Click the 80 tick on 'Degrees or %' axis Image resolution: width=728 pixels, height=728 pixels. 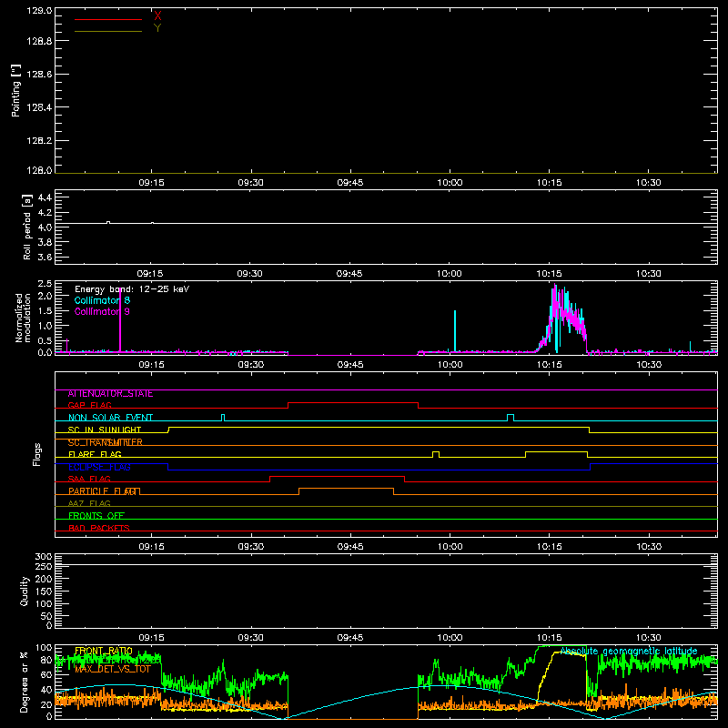[x=46, y=660]
